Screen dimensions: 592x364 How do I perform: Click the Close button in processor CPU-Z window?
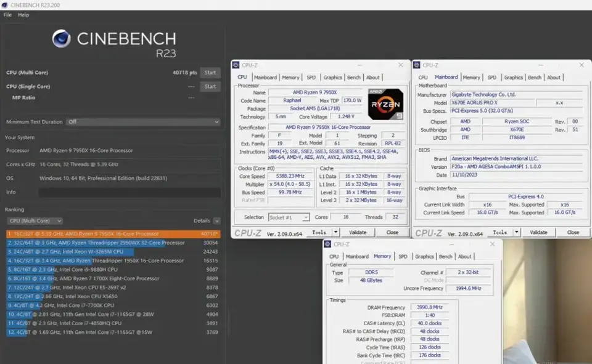(x=392, y=232)
